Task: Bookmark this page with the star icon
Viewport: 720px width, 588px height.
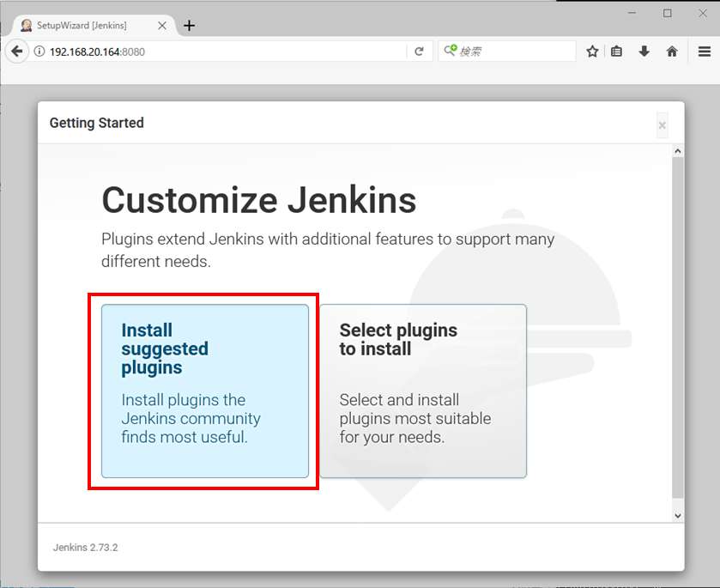Action: click(x=592, y=52)
